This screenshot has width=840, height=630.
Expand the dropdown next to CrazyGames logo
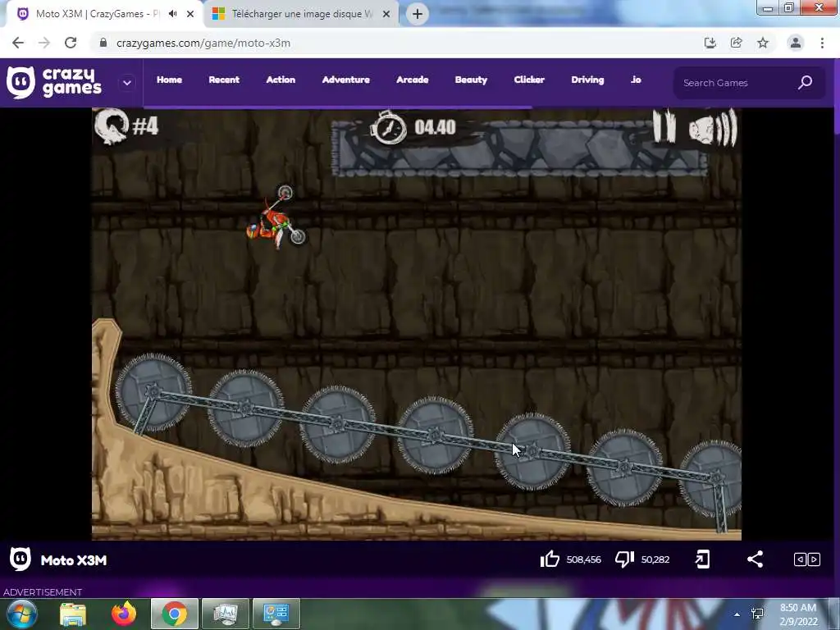coord(127,83)
